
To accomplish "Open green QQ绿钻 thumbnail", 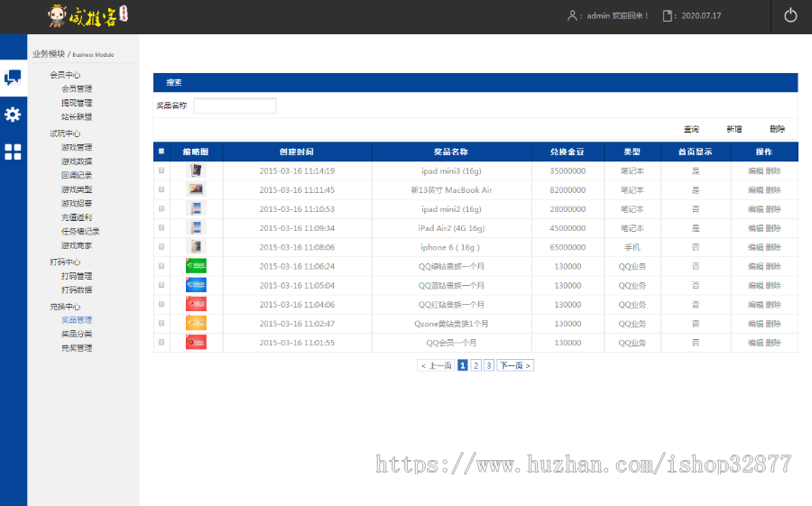I will coord(197,266).
